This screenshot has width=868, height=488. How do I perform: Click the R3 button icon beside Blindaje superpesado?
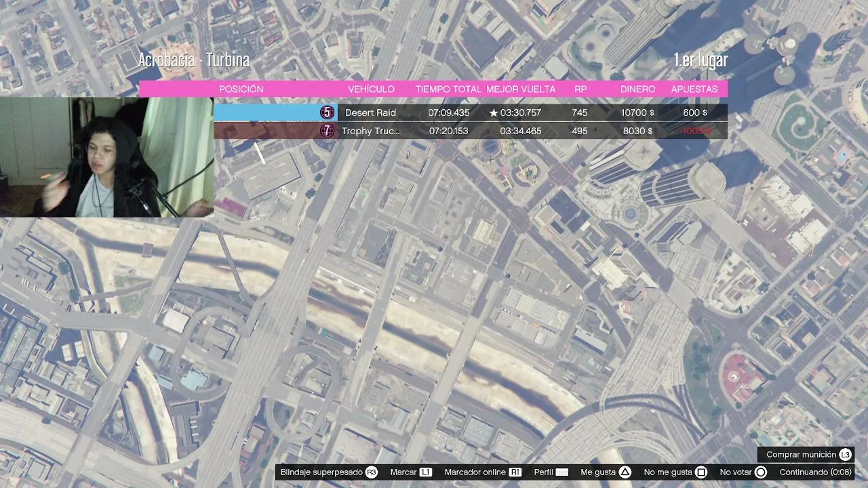(372, 472)
